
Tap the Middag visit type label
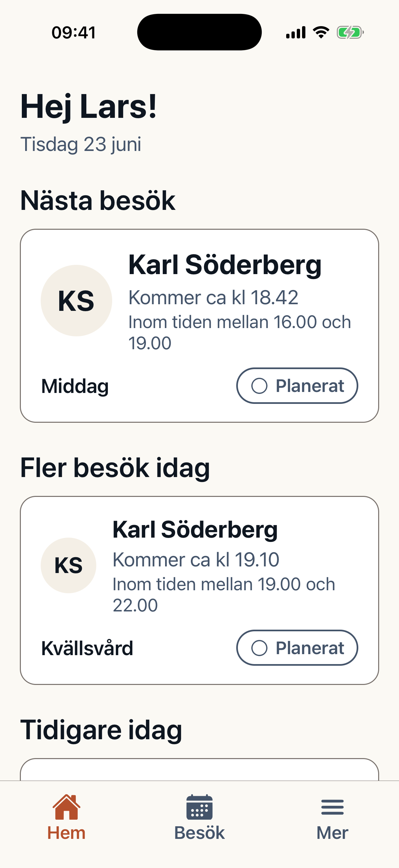point(75,386)
